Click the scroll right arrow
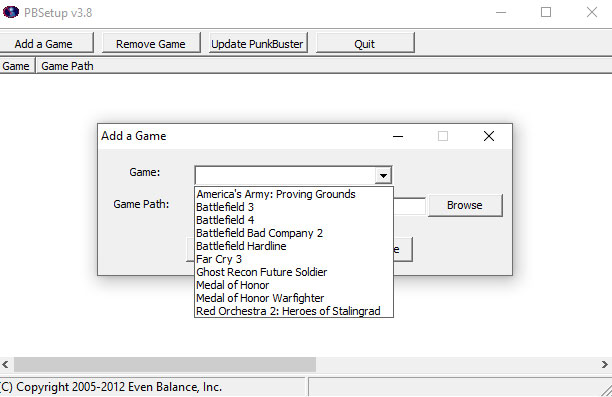 (604, 364)
